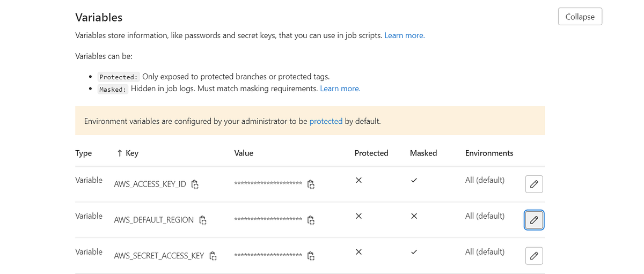Image resolution: width=644 pixels, height=274 pixels.
Task: Copy the AWS_SECRET_ACCESS_KEY key name
Action: pos(213,256)
